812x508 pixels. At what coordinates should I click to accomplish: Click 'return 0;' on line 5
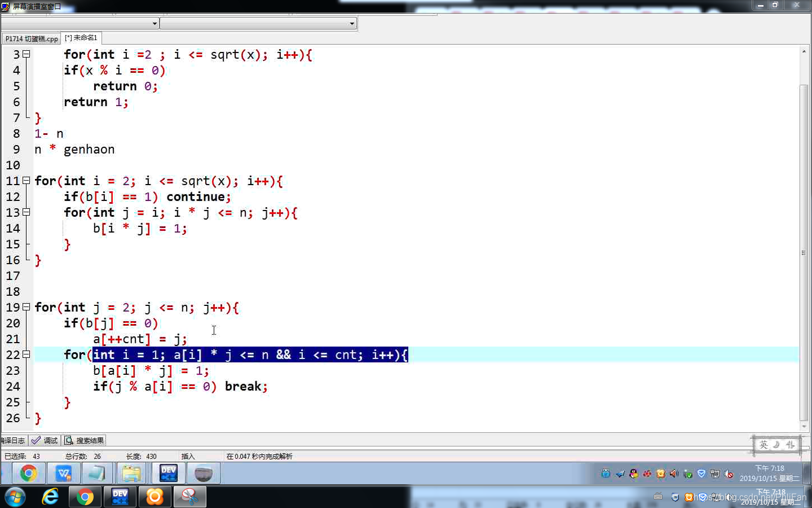[125, 86]
